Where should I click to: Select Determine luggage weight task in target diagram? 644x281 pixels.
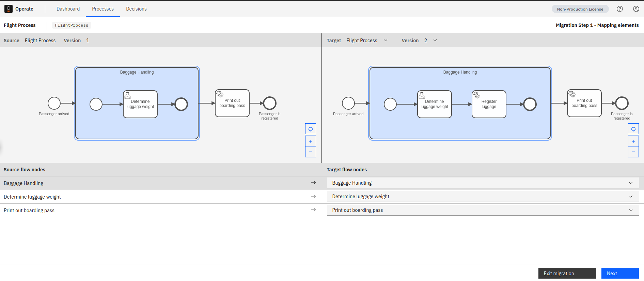click(x=435, y=104)
